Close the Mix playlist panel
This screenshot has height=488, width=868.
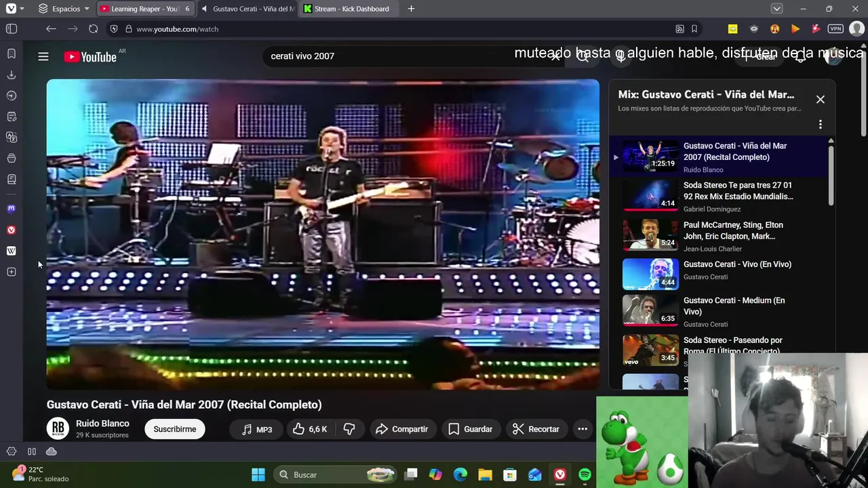coord(821,100)
